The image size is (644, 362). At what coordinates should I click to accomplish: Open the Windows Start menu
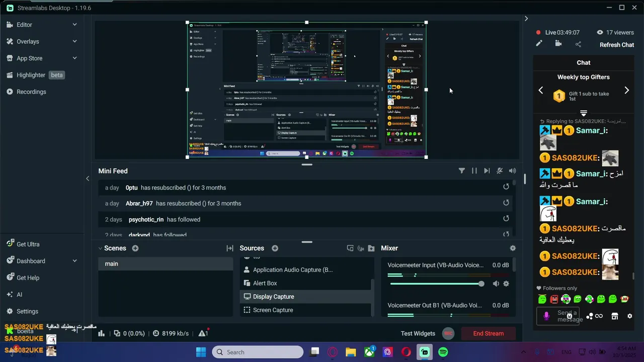(x=201, y=352)
